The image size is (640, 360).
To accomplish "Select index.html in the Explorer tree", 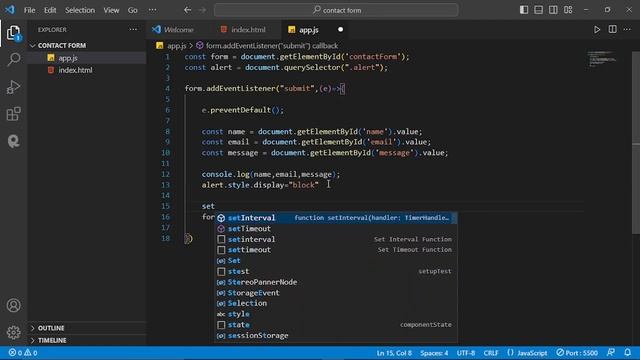I will click(x=87, y=70).
